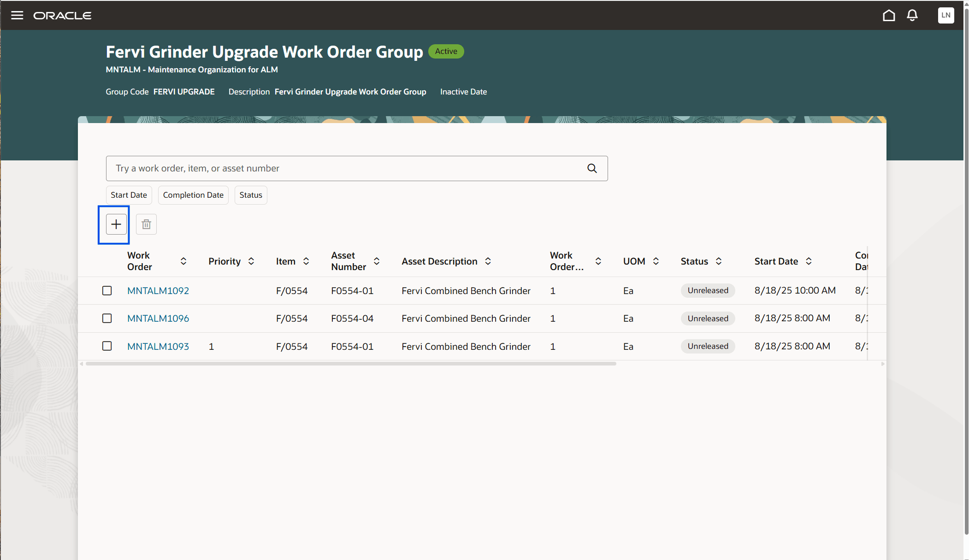969x560 pixels.
Task: Sort by Start Date column
Action: pos(809,261)
